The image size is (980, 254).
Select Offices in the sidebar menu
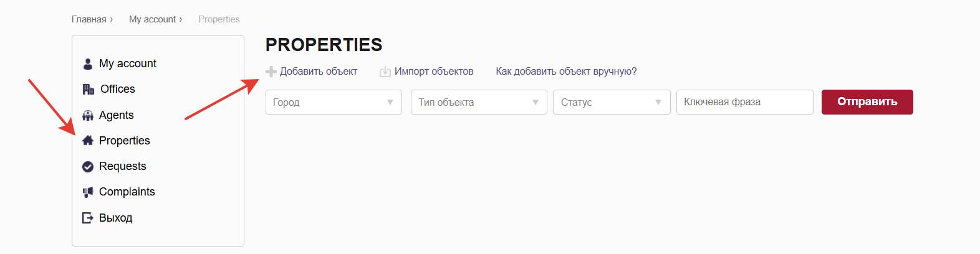pos(117,89)
